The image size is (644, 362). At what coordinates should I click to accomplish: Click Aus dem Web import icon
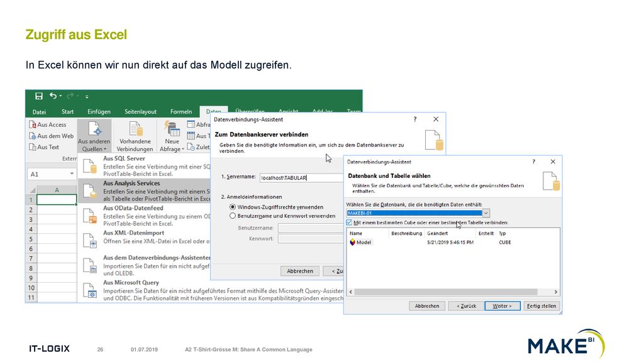point(33,136)
